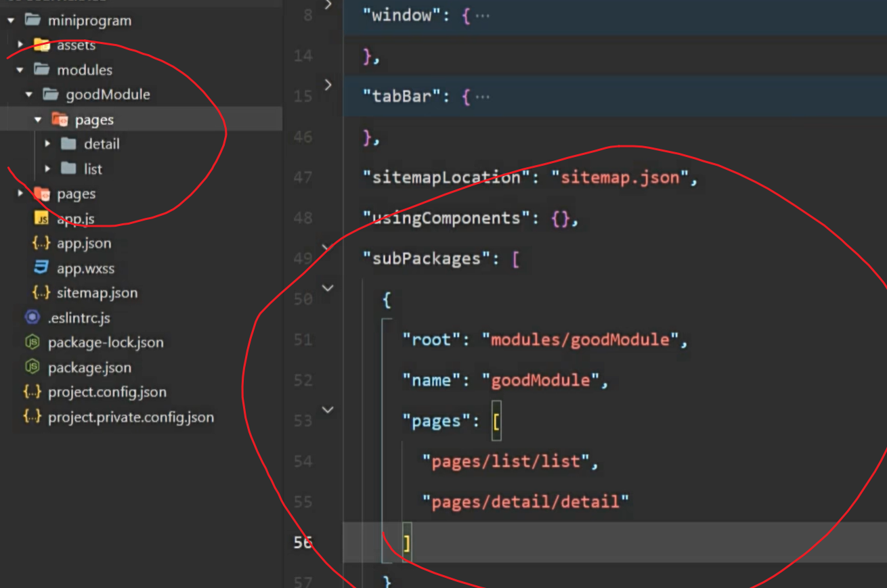Click line number 51 in the gutter
The height and width of the screenshot is (588, 887).
[x=303, y=340]
